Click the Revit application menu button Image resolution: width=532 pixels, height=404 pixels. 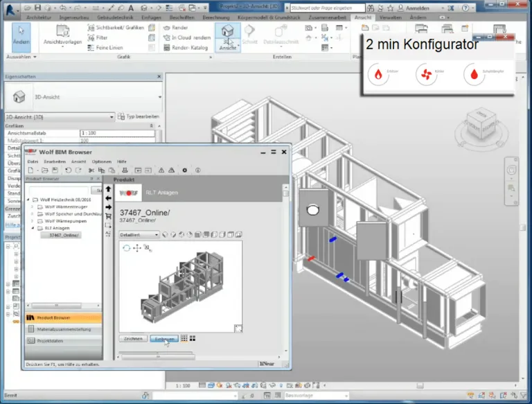[11, 9]
